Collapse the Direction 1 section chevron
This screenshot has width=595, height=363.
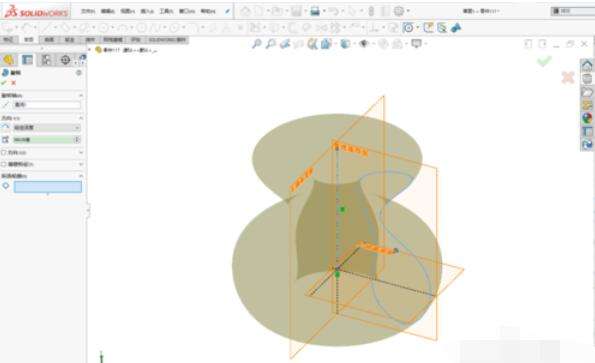80,118
